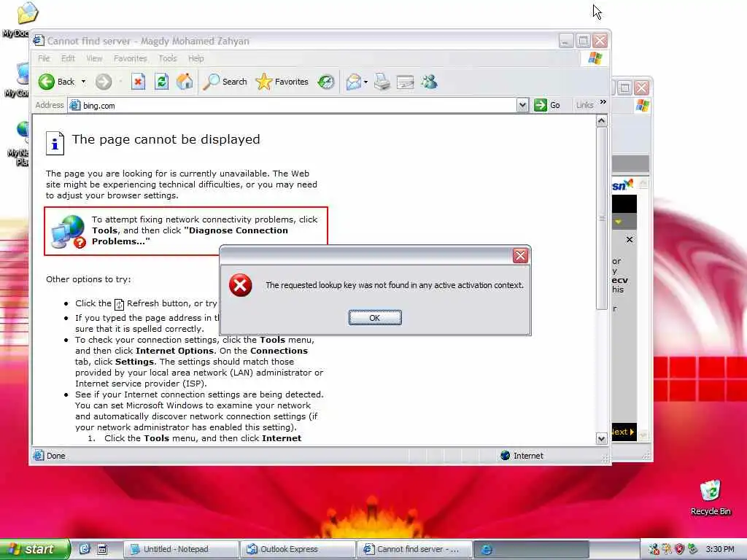Close the error dialog with red X

(520, 256)
